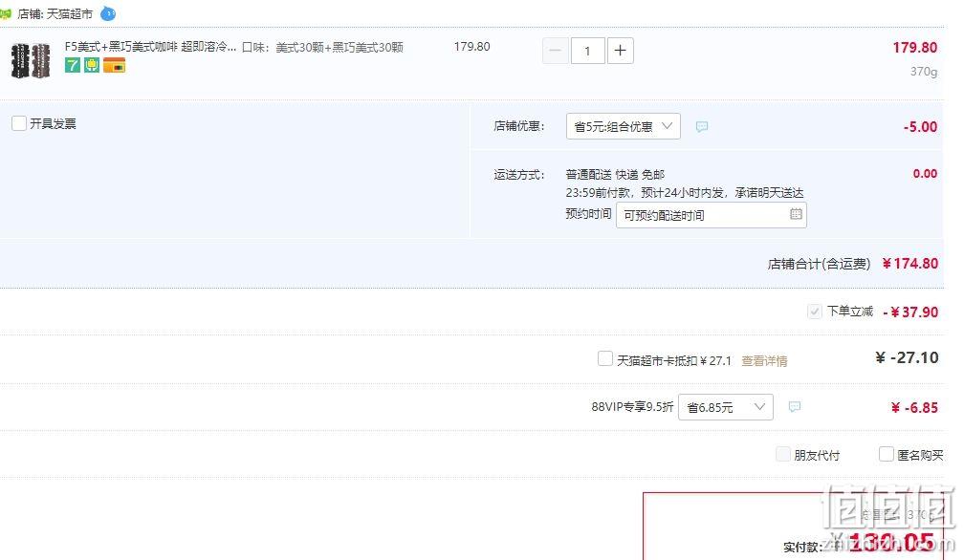The width and height of the screenshot is (964, 560).
Task: Tick the 匿名购买 checkbox
Action: pyautogui.click(x=886, y=454)
